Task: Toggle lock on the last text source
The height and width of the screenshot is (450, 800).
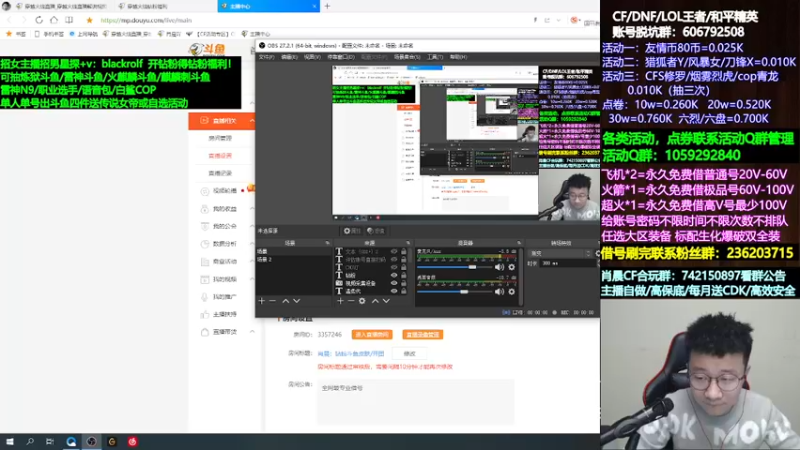Action: (404, 291)
